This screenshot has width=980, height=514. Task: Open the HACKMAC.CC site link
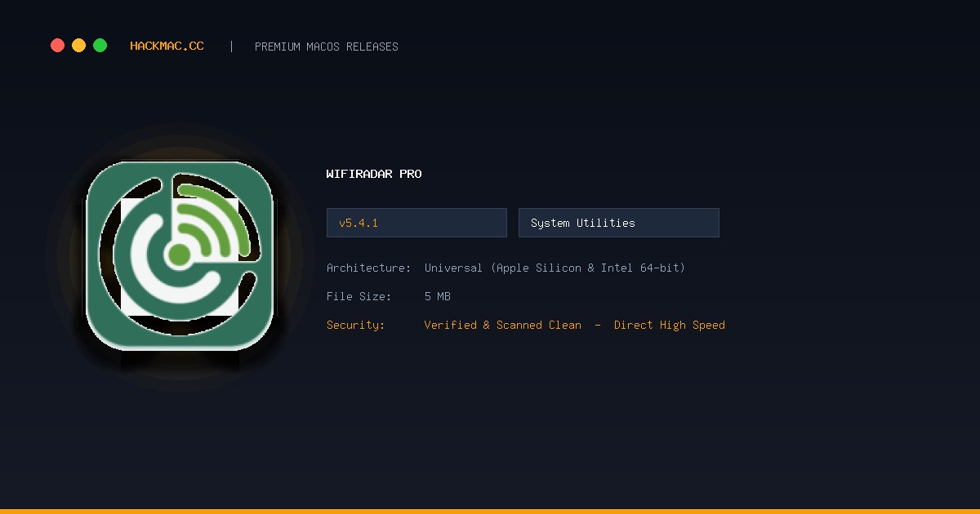coord(167,46)
